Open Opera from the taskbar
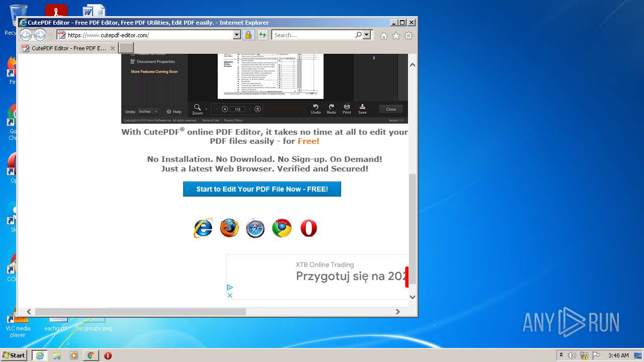 pos(108,355)
